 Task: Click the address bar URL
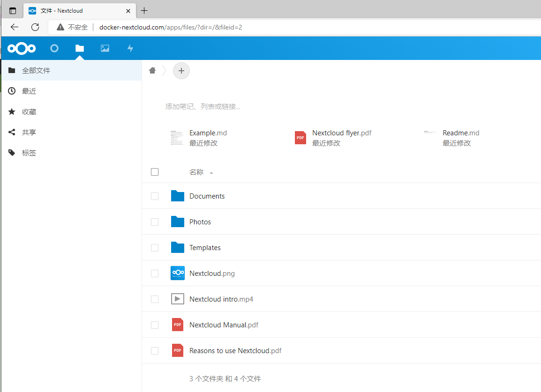(171, 27)
